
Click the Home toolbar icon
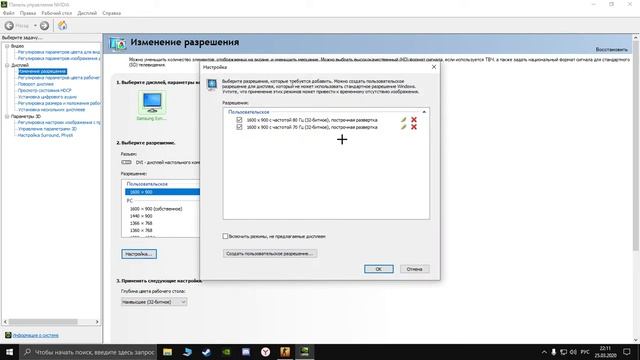click(x=62, y=26)
